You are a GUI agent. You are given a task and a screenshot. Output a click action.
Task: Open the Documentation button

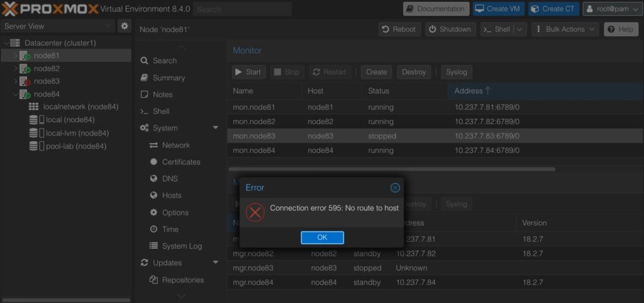(x=436, y=9)
